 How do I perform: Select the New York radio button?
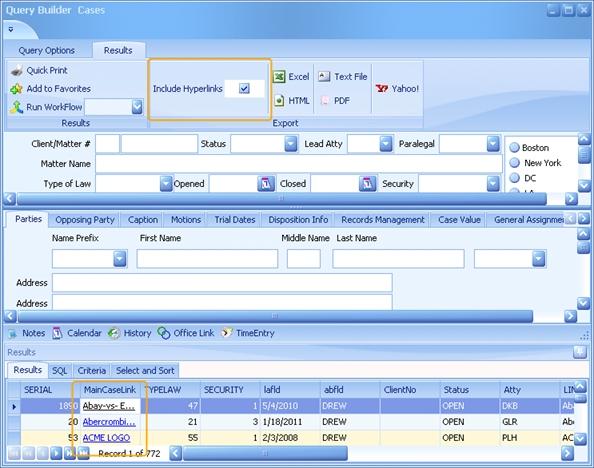coord(514,163)
